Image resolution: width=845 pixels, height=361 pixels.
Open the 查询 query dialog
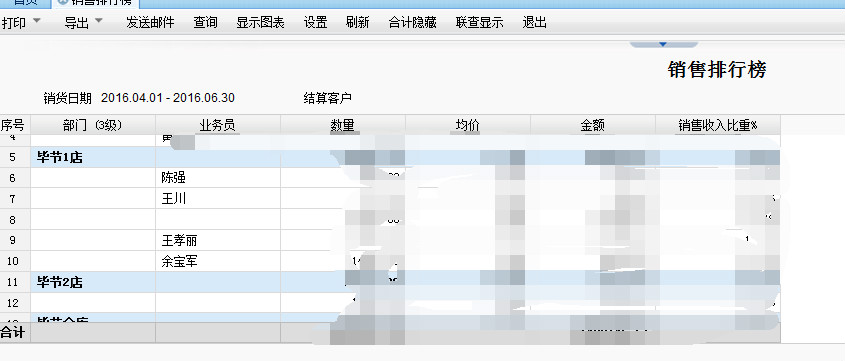(x=205, y=23)
